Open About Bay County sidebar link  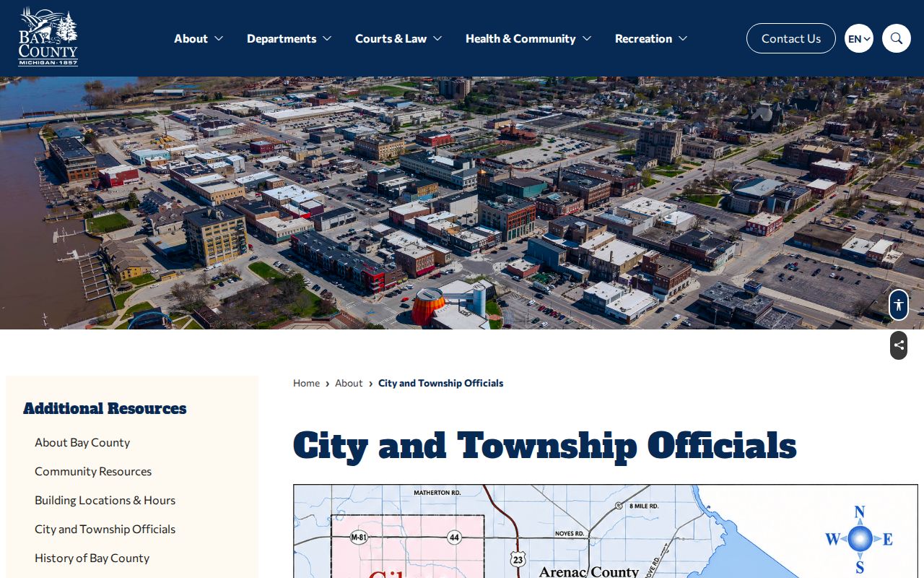[82, 442]
